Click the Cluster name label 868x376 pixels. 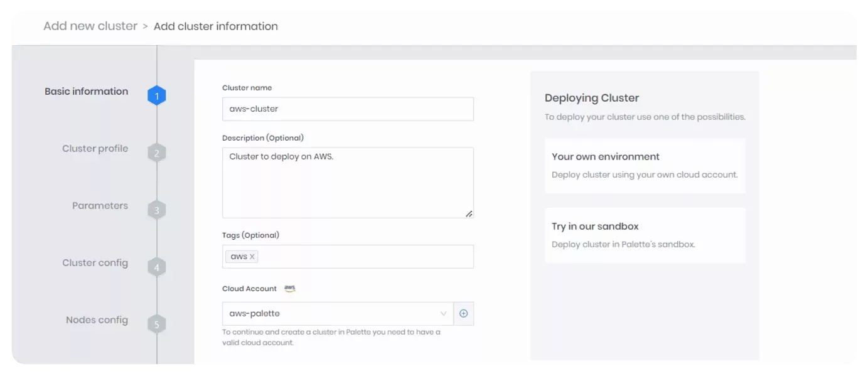click(x=247, y=88)
